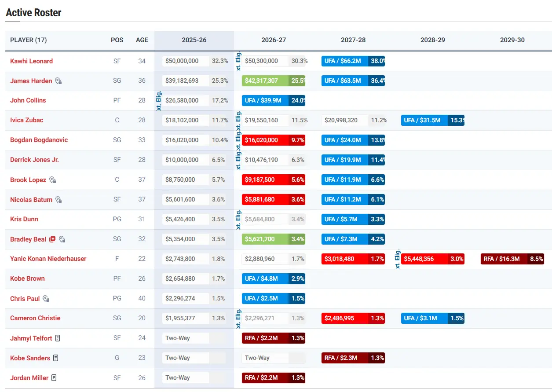Screen dimensions: 552x392
Task: Click the trade restriction icon beside Brook Lopez
Action: (52, 180)
